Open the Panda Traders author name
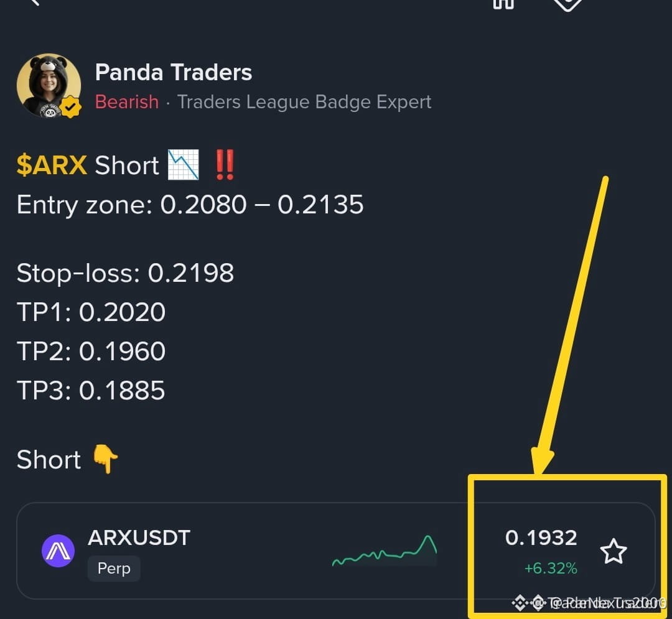The height and width of the screenshot is (619, 672). pyautogui.click(x=173, y=72)
